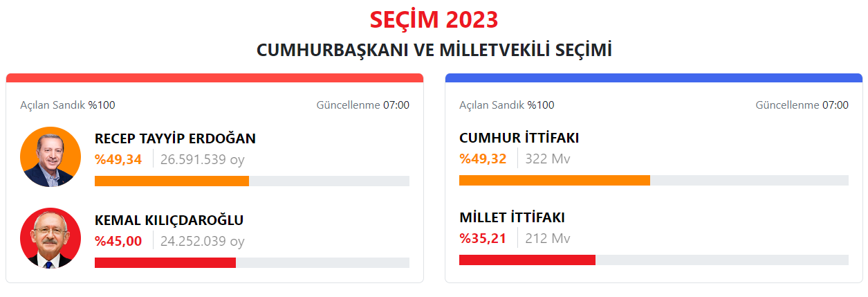Click Kılıçdaroğlu's red vote progress bar
This screenshot has height=297, width=868.
click(x=165, y=262)
